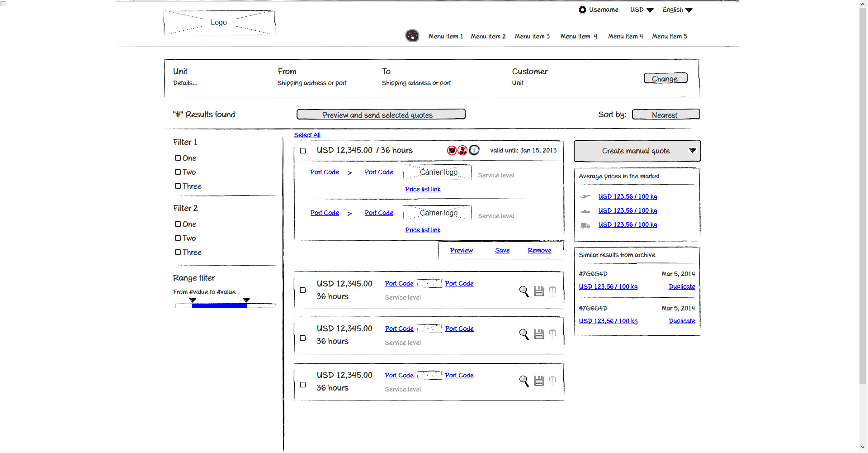The width and height of the screenshot is (868, 453).
Task: Click the airplane icon in Average prices
Action: (585, 196)
